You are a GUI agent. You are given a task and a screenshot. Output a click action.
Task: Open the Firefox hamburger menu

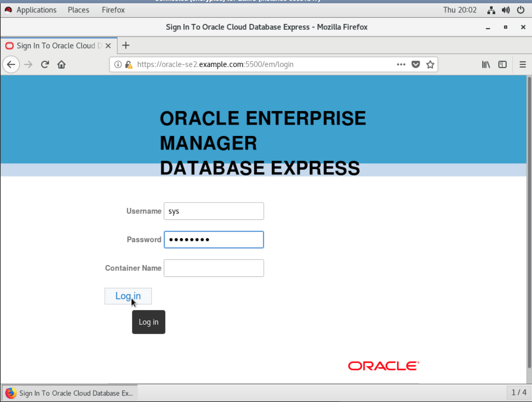click(523, 65)
